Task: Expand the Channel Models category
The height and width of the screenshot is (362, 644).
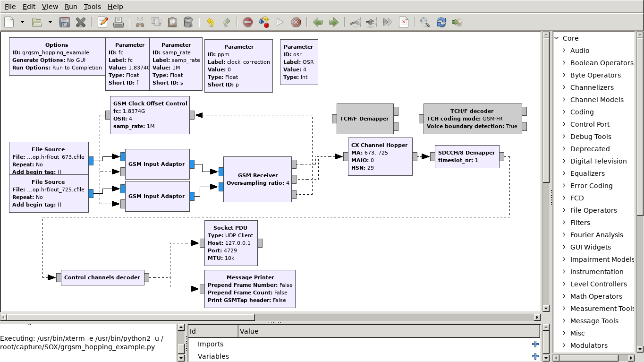Action: click(x=564, y=100)
